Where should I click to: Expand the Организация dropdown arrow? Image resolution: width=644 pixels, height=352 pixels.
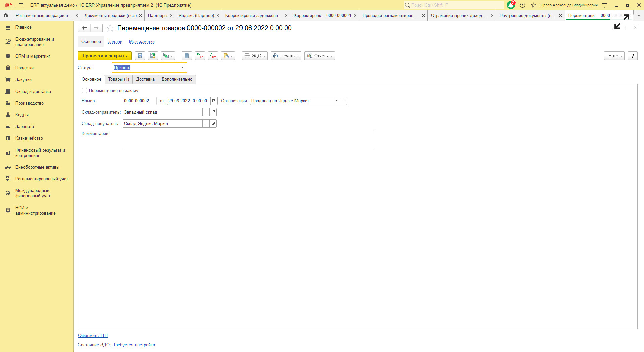pos(336,101)
